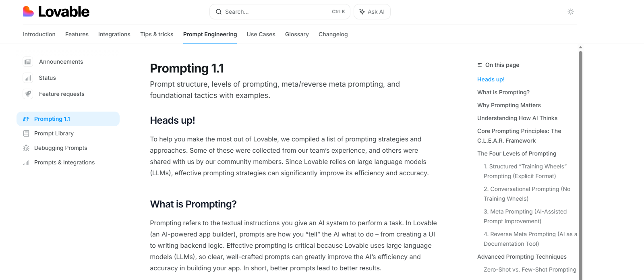Click the Ask AI button

[x=372, y=12]
